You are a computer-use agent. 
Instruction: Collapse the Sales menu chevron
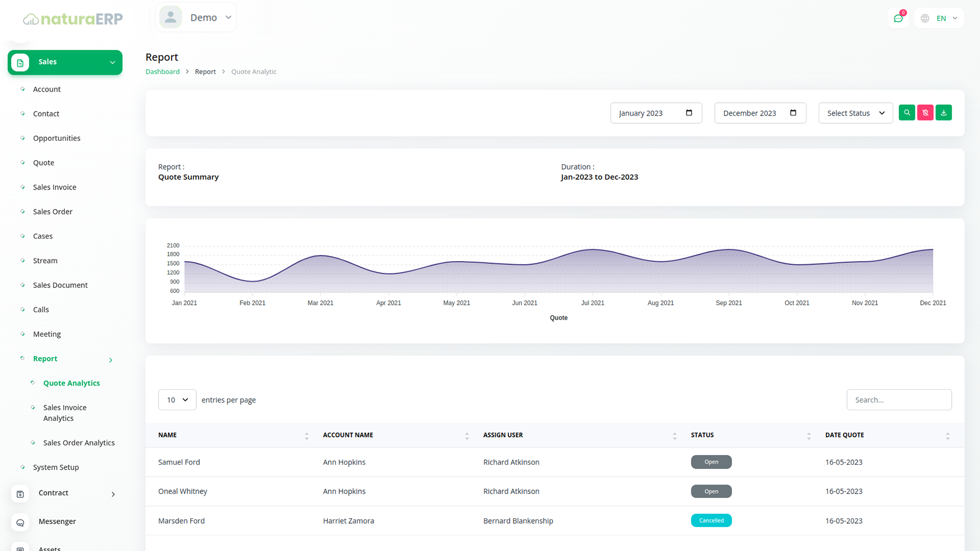coord(113,63)
